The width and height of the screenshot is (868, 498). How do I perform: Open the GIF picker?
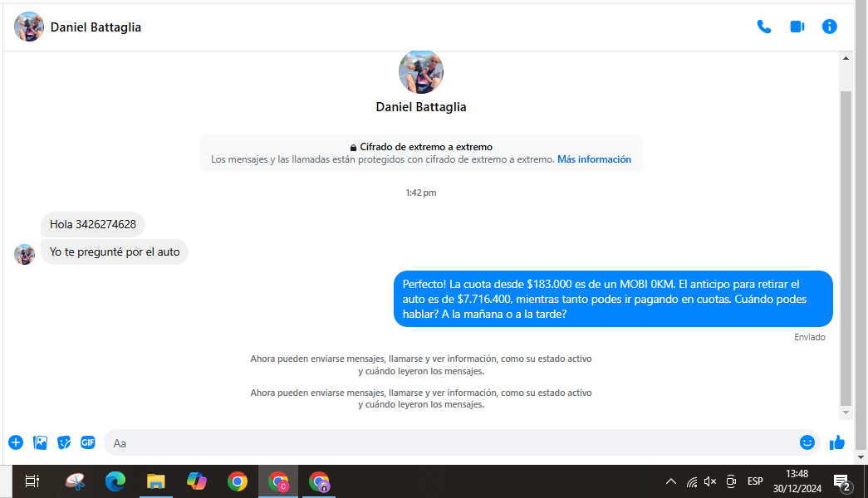tap(88, 442)
